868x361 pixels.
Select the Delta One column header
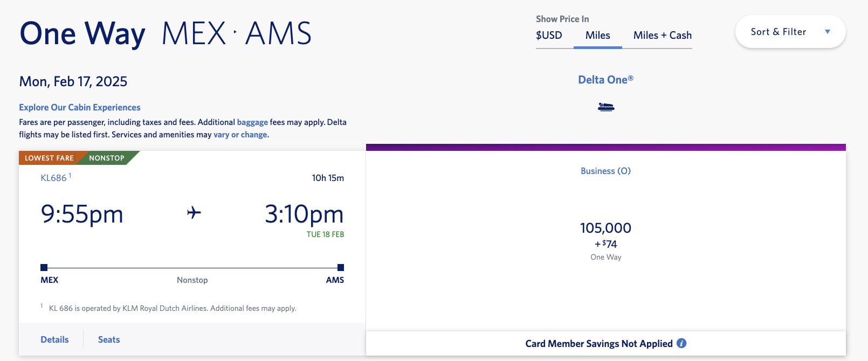pos(605,79)
